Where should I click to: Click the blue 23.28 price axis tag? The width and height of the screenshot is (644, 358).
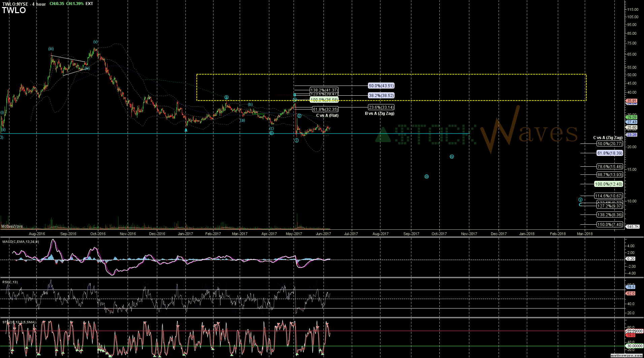click(631, 135)
